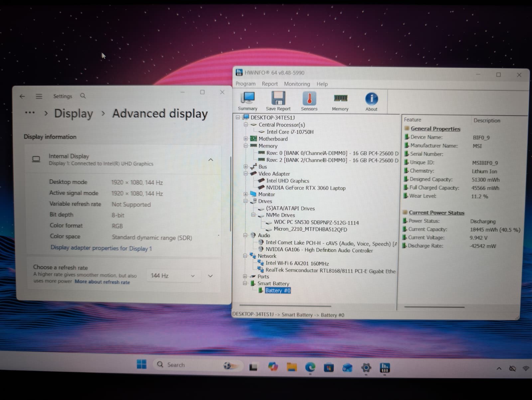Select NVIDIA GA106 High Definition Audio Controller

click(x=319, y=250)
